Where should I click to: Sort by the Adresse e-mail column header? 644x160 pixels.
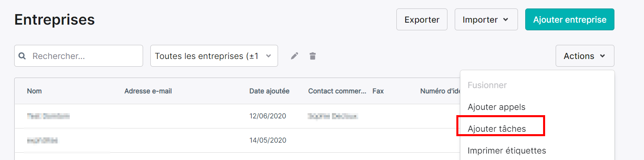point(148,91)
